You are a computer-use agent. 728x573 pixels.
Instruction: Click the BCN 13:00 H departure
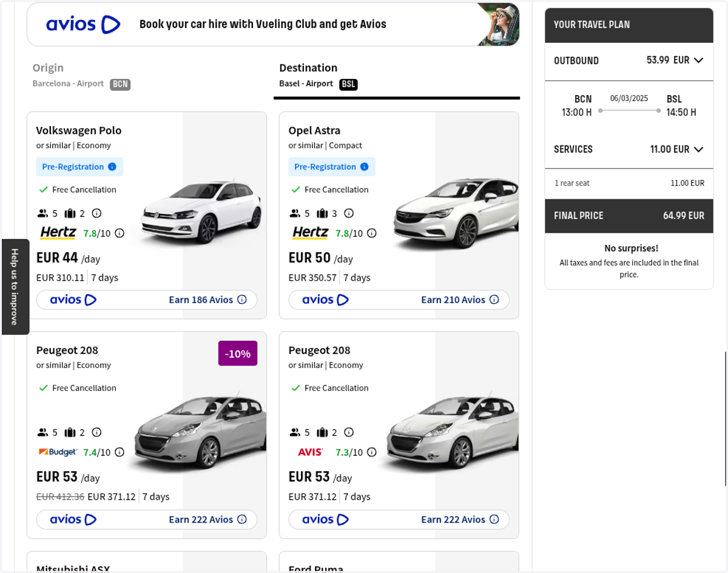point(577,106)
